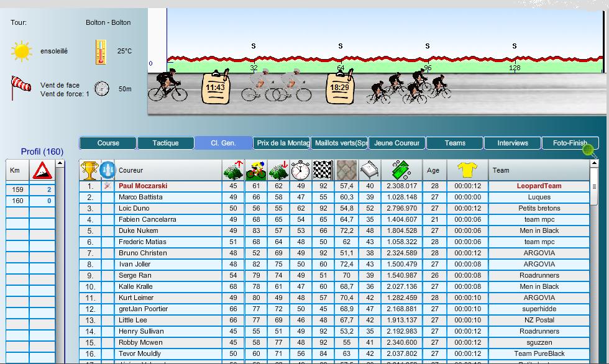Click the steep gradient warning sign header
Screen dimensions: 609x364
[42, 170]
